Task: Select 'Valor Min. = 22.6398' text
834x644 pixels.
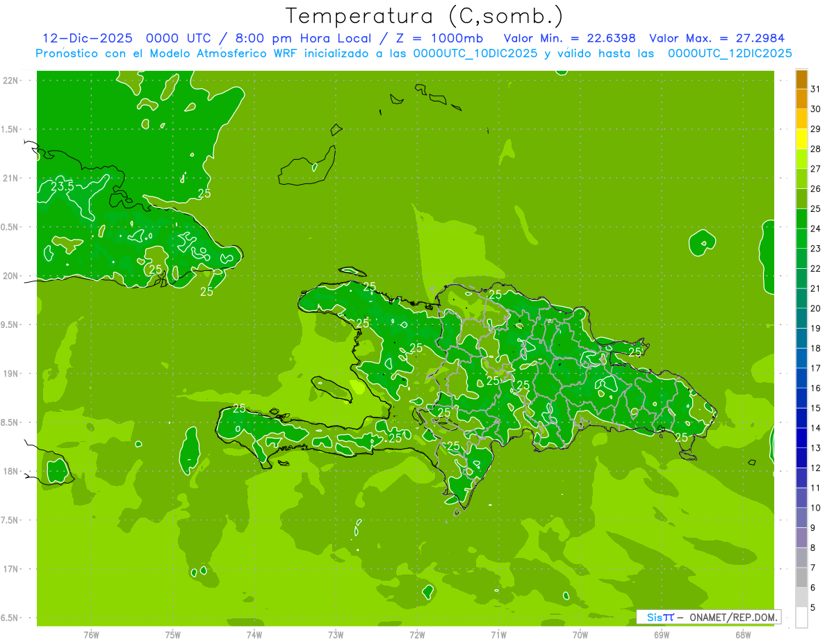Action: click(x=571, y=38)
